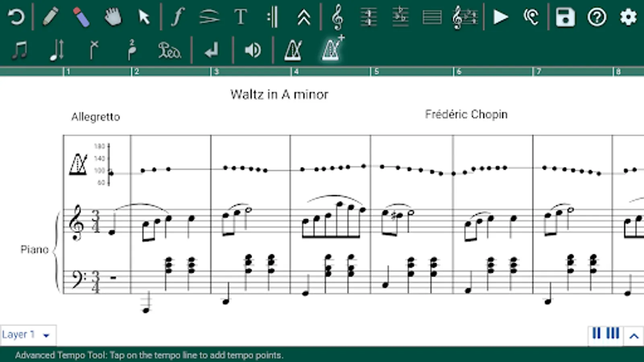
Task: Open the staff adjust tool with accidentals
Action: click(x=400, y=17)
